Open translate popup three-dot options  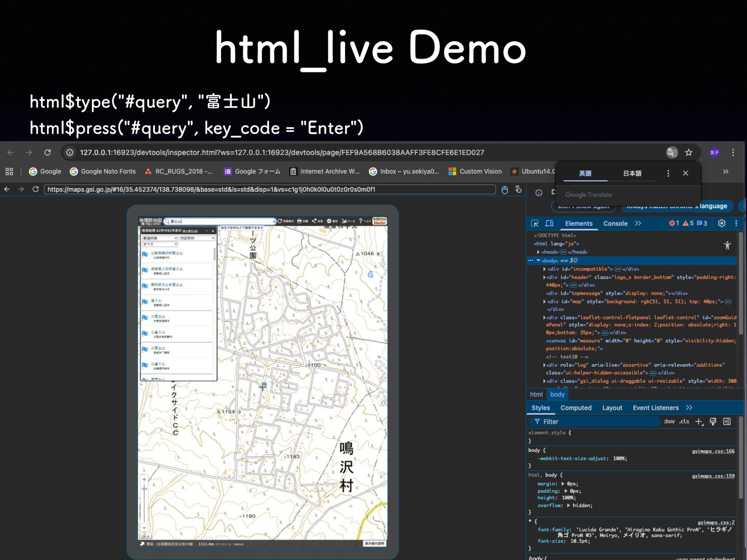click(668, 173)
